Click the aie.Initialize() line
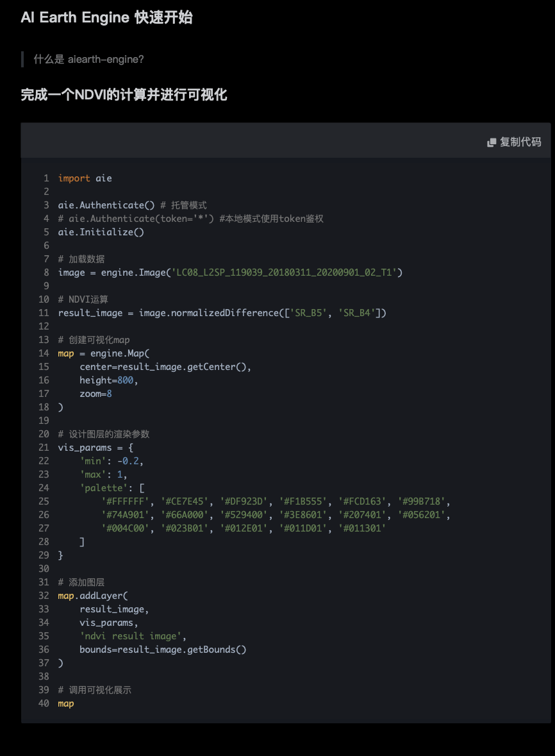The width and height of the screenshot is (555, 756). [101, 232]
